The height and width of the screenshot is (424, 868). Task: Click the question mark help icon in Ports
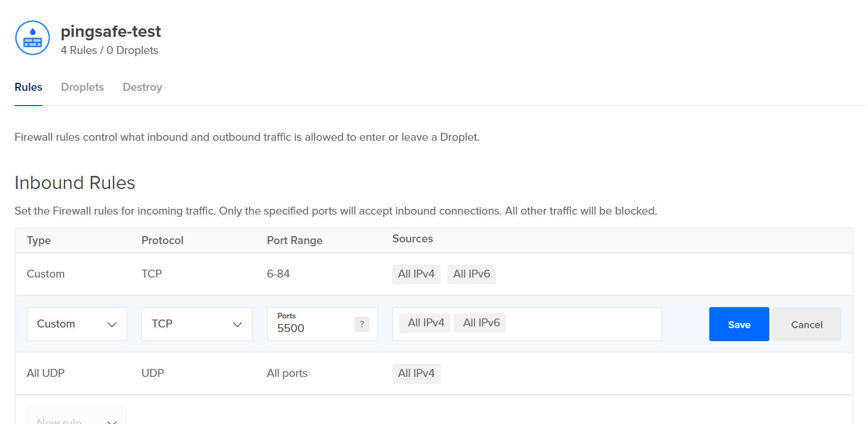click(x=362, y=324)
